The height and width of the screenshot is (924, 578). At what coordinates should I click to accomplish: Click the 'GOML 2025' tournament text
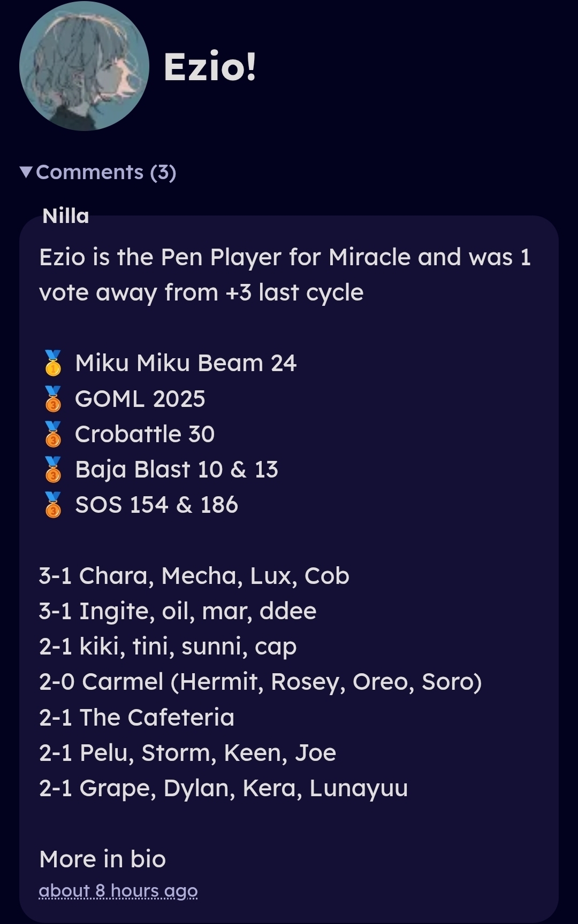tap(140, 399)
